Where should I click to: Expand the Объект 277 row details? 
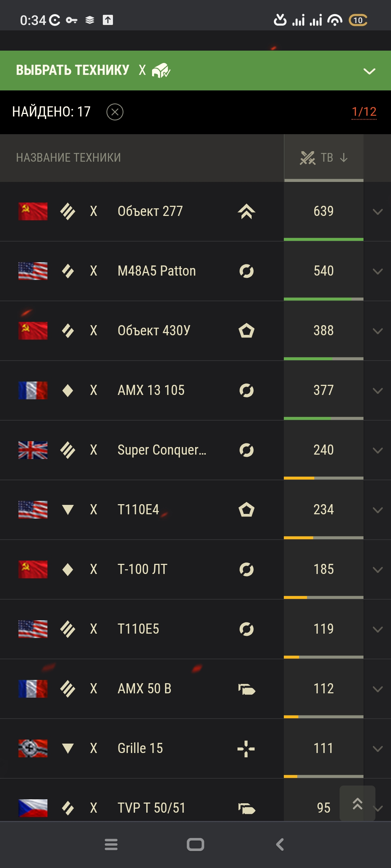tap(378, 212)
